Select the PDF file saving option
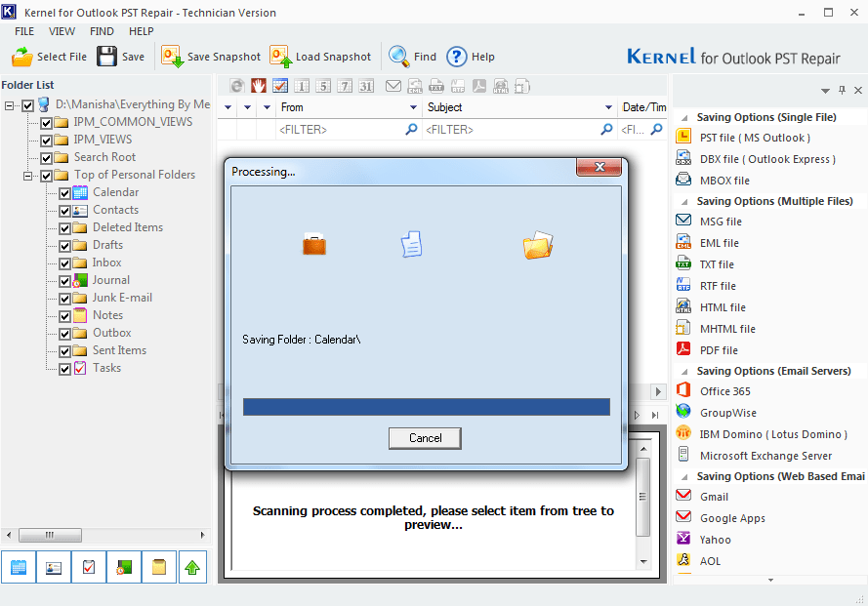 point(719,350)
